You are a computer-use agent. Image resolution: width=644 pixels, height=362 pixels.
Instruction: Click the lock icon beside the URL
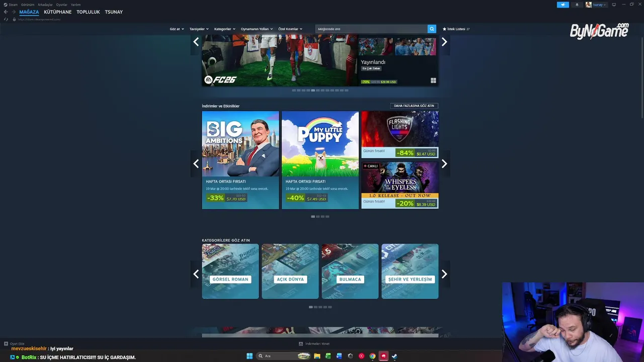point(14,19)
